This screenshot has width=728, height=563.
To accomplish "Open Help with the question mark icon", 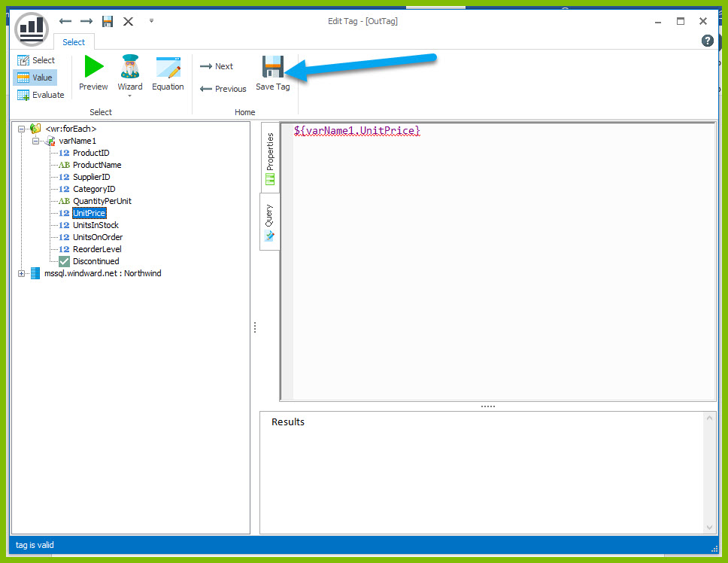I will click(707, 41).
